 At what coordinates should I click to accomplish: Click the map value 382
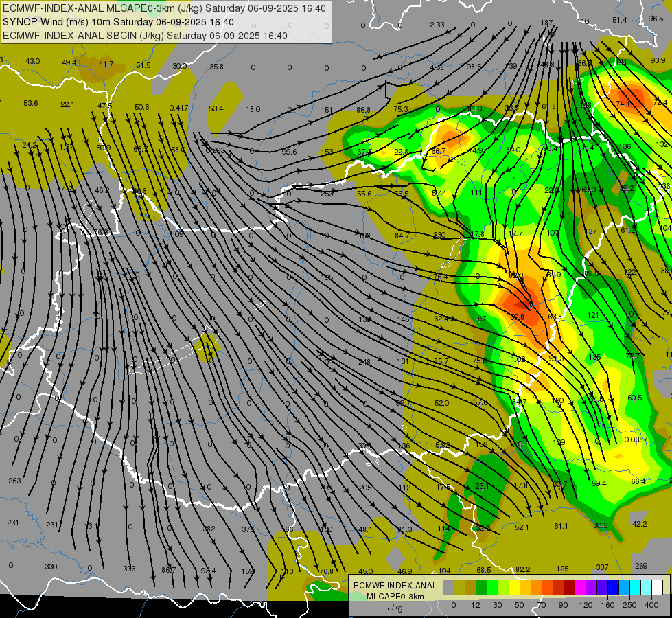coord(209,529)
